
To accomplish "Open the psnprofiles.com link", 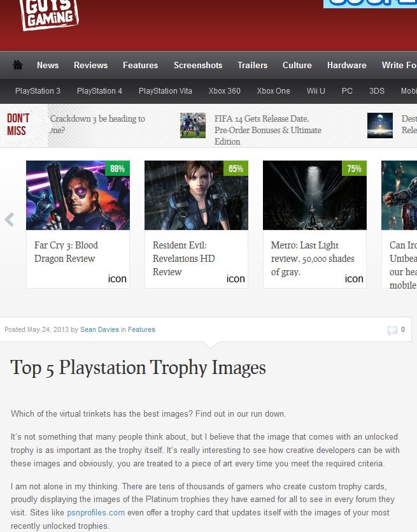I will 96,513.
